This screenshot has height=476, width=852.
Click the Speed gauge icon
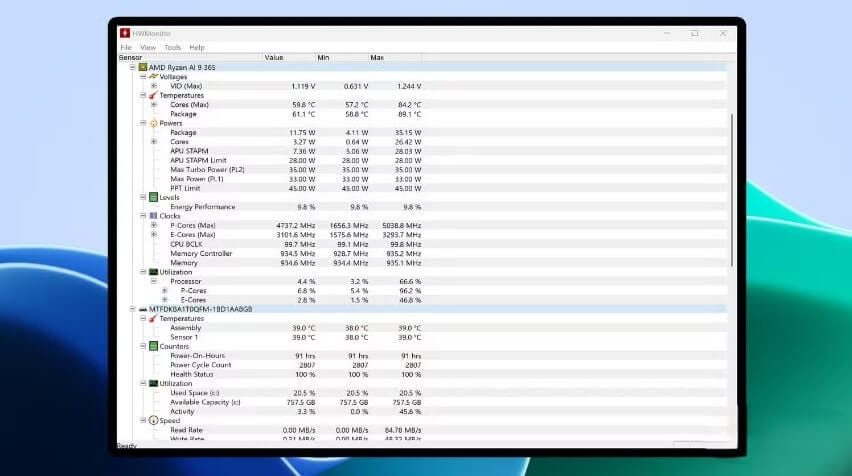(153, 420)
